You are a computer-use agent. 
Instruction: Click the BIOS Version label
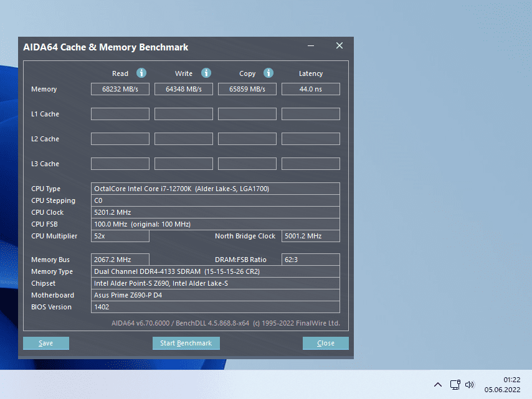51,307
